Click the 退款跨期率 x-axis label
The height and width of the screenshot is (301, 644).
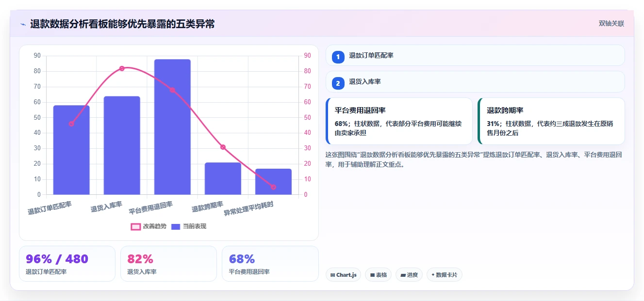207,207
